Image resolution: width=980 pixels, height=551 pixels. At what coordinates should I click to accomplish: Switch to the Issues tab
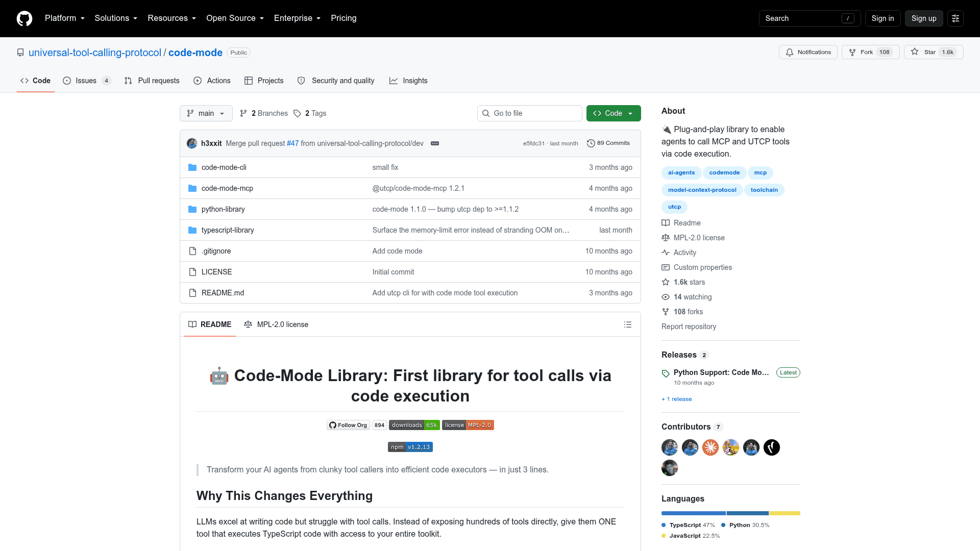point(87,81)
